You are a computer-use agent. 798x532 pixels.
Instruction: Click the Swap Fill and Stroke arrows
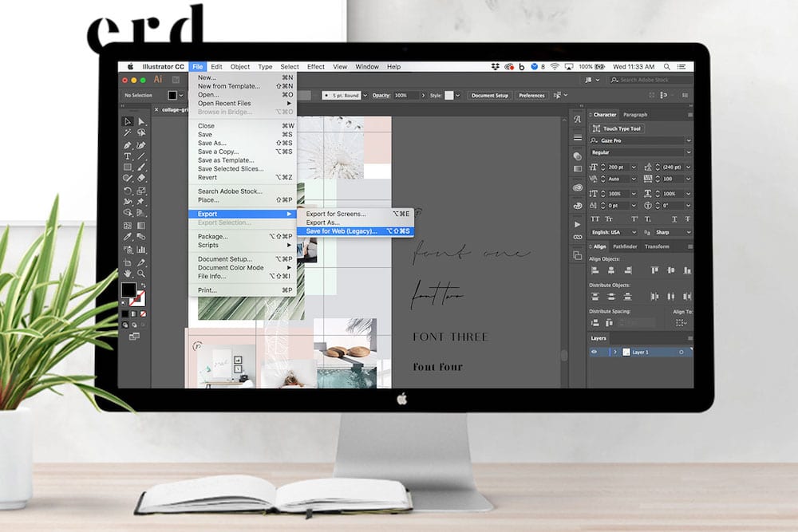tap(143, 286)
